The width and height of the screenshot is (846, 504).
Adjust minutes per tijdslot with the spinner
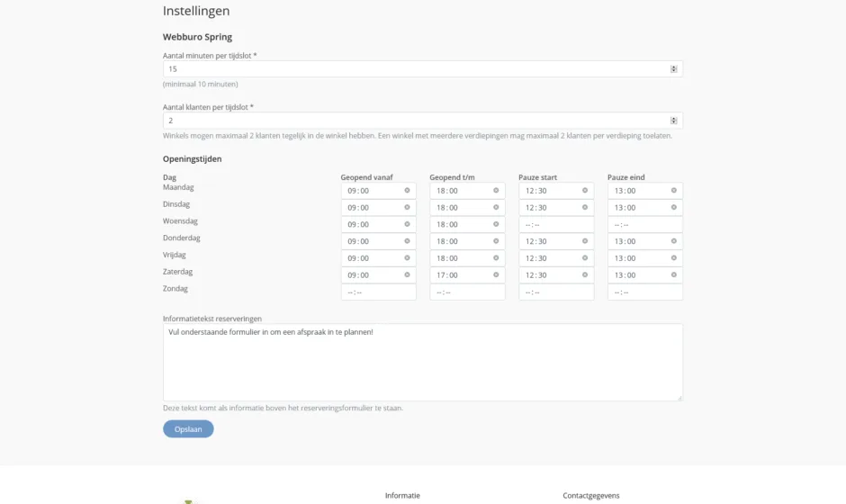pyautogui.click(x=674, y=69)
